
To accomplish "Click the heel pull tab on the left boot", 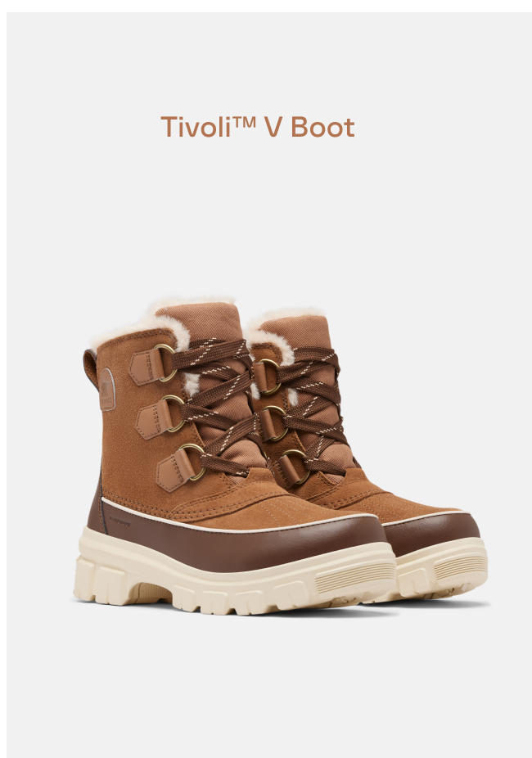I will click(x=90, y=368).
